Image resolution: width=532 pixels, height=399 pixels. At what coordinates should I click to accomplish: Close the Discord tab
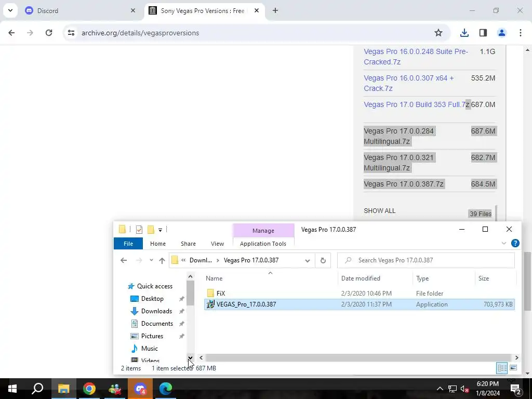click(x=132, y=10)
